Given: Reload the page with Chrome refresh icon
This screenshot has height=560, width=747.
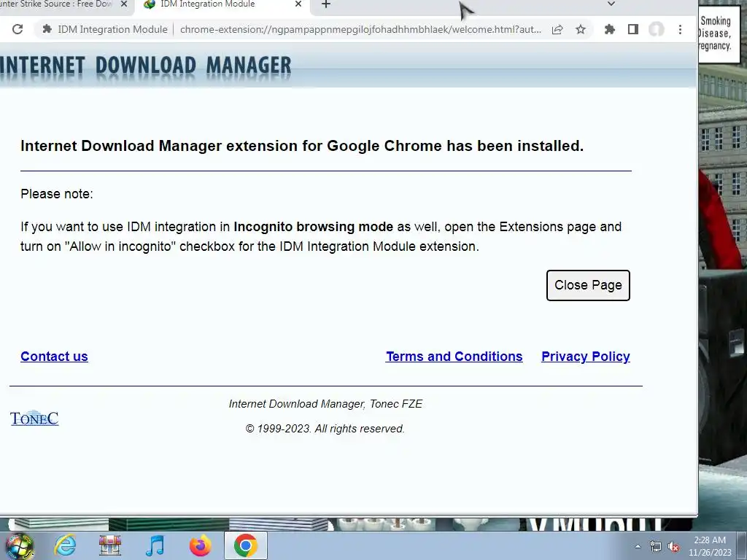Looking at the screenshot, I should (18, 29).
